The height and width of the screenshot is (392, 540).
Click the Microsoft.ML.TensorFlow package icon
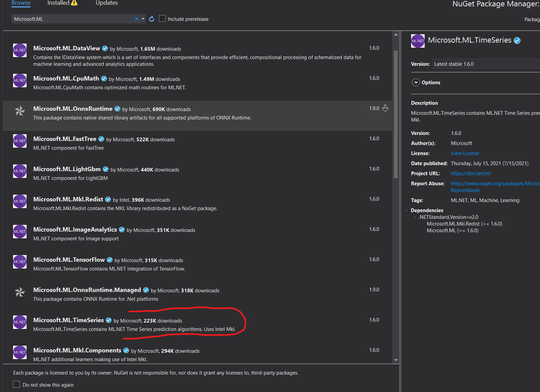pyautogui.click(x=20, y=262)
